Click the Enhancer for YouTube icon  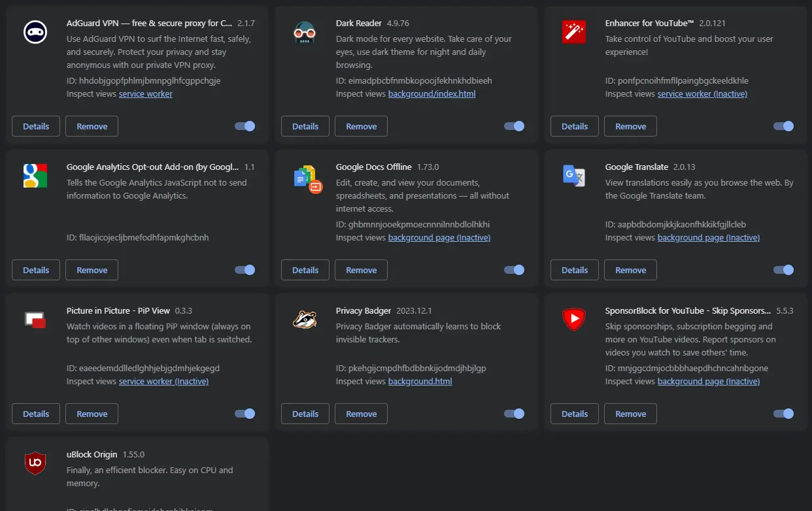pos(574,32)
